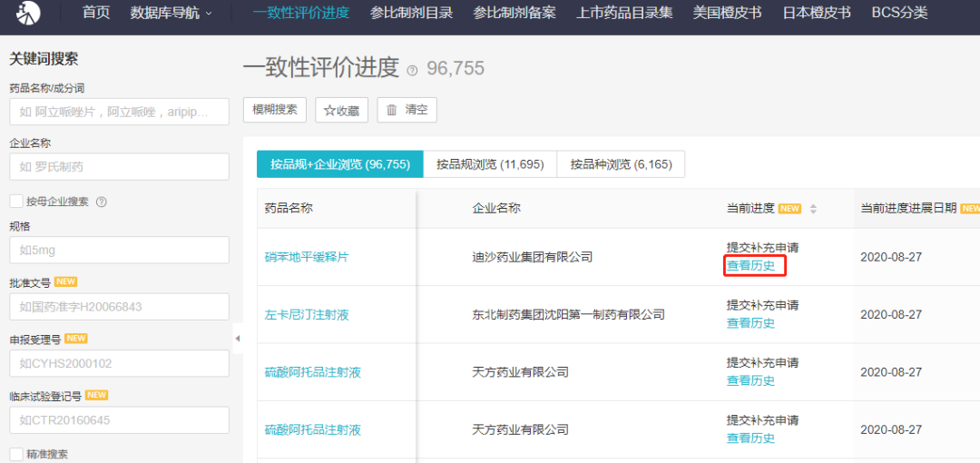
Task: Click the site logo icon
Action: tap(27, 13)
